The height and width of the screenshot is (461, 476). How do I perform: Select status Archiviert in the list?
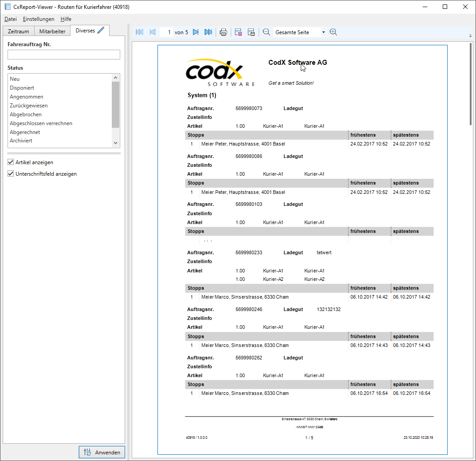point(60,141)
